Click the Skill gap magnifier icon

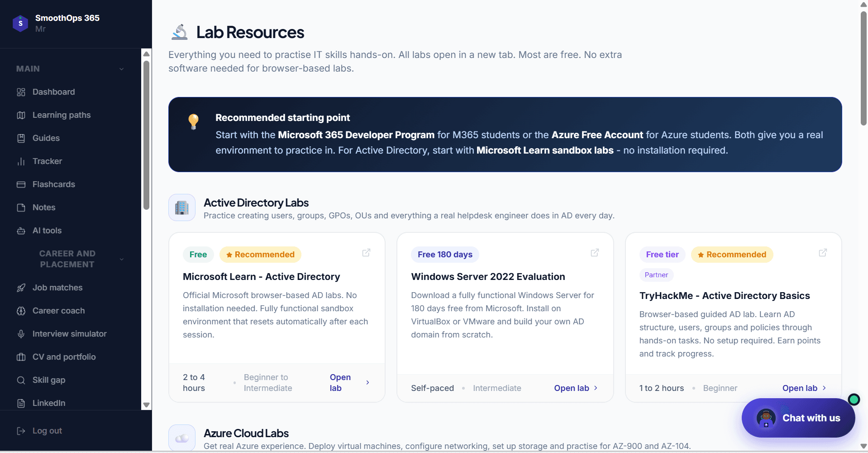click(21, 380)
